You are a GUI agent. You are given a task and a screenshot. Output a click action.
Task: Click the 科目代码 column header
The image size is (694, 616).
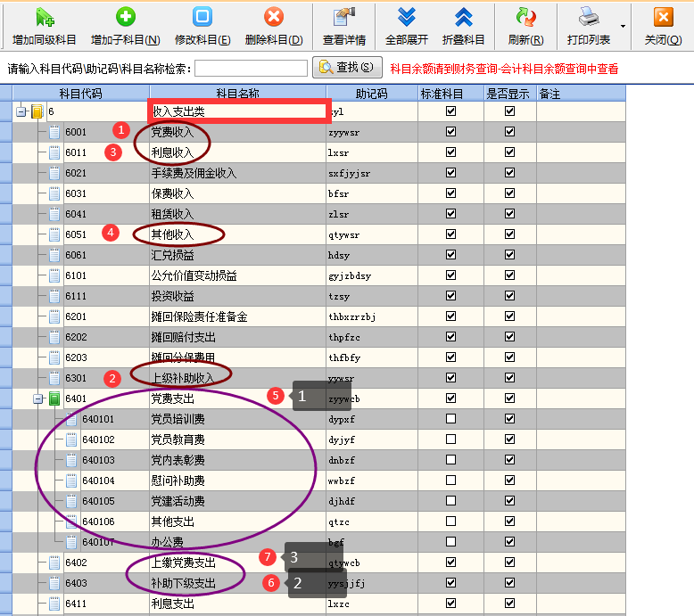[81, 94]
